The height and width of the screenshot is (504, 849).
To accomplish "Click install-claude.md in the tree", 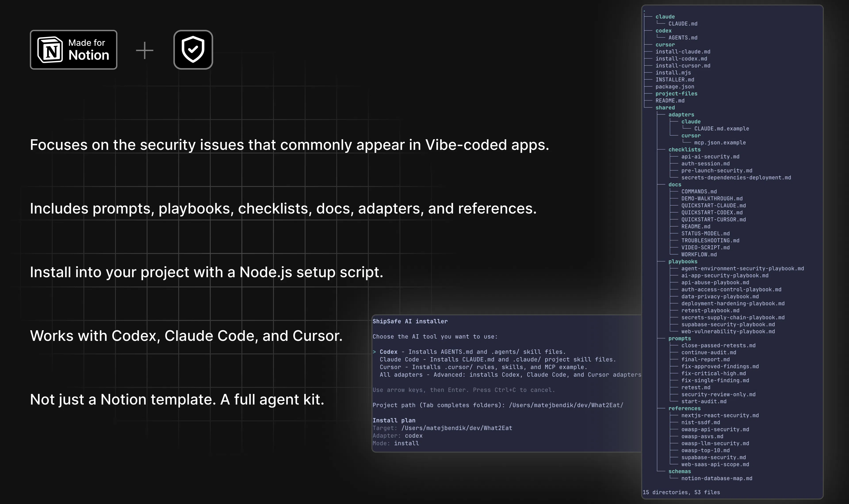I will point(683,52).
